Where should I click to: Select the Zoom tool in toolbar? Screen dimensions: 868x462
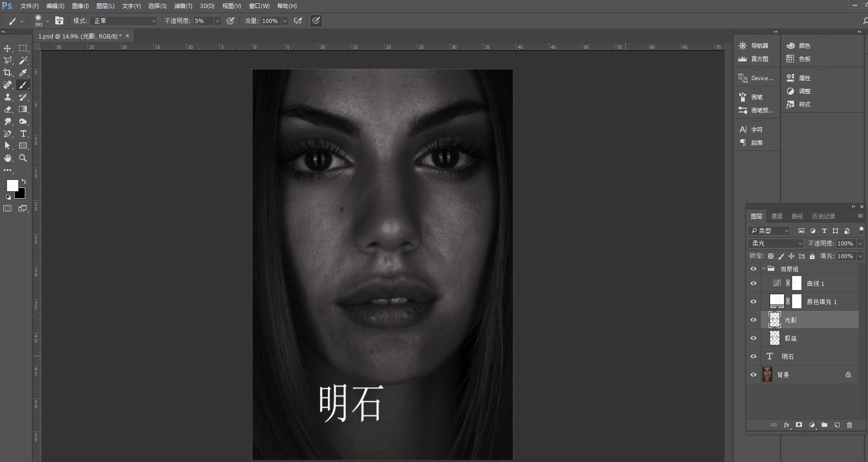23,158
